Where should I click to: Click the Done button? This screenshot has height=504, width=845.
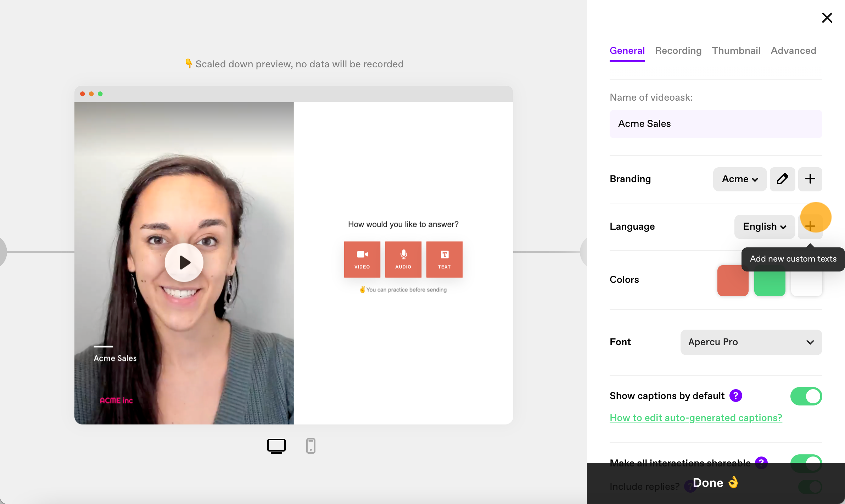coord(716,483)
